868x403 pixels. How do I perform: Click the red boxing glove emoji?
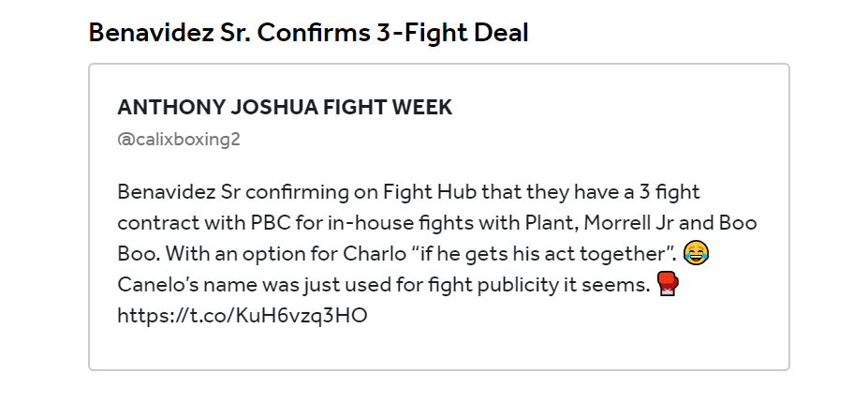pos(668,284)
